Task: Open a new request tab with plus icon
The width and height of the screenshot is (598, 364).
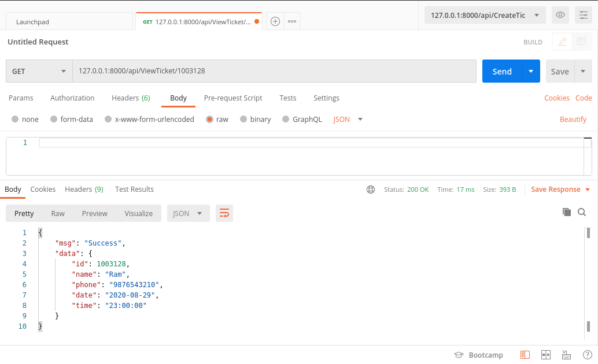Action: (275, 21)
